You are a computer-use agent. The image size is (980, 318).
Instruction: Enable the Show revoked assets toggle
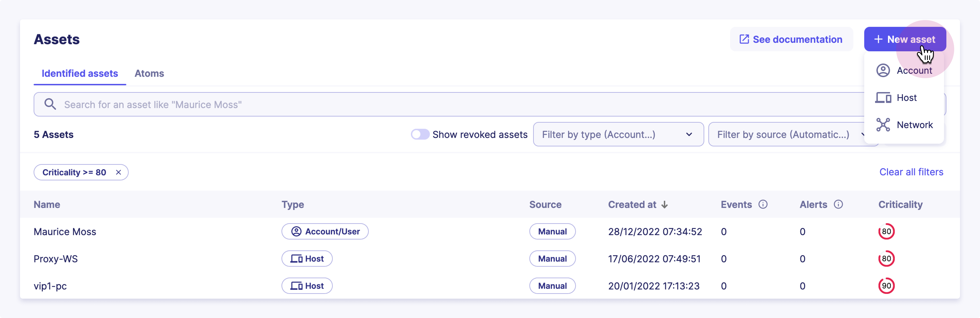coord(420,134)
